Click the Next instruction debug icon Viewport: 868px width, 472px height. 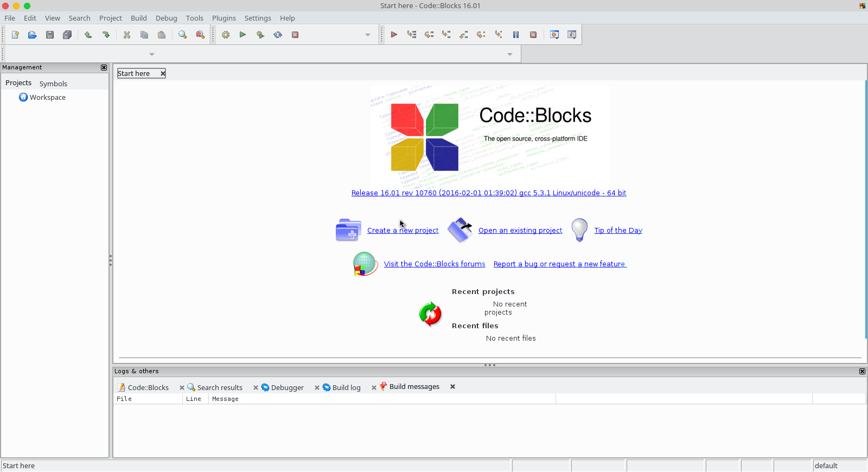[481, 35]
